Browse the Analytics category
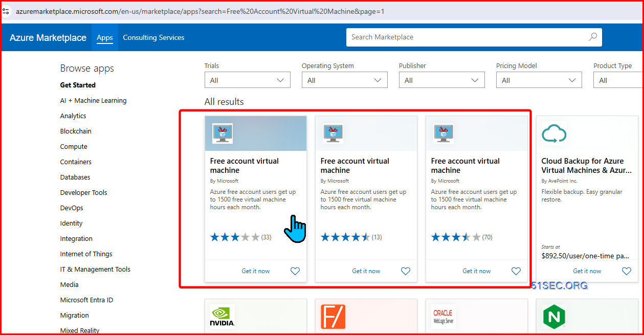The width and height of the screenshot is (644, 335). [x=73, y=116]
